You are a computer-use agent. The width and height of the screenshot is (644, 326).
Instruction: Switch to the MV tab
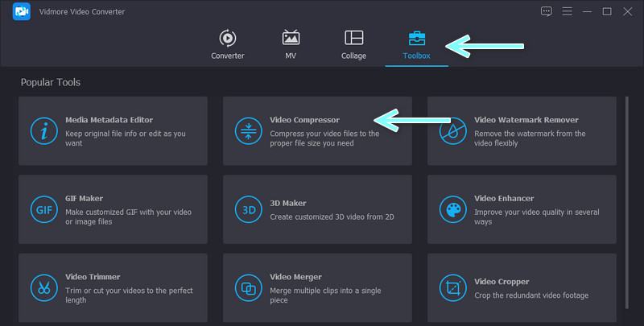click(x=291, y=44)
